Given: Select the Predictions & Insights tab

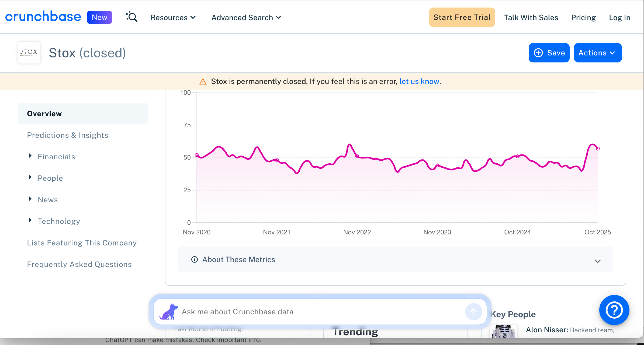Looking at the screenshot, I should point(67,135).
